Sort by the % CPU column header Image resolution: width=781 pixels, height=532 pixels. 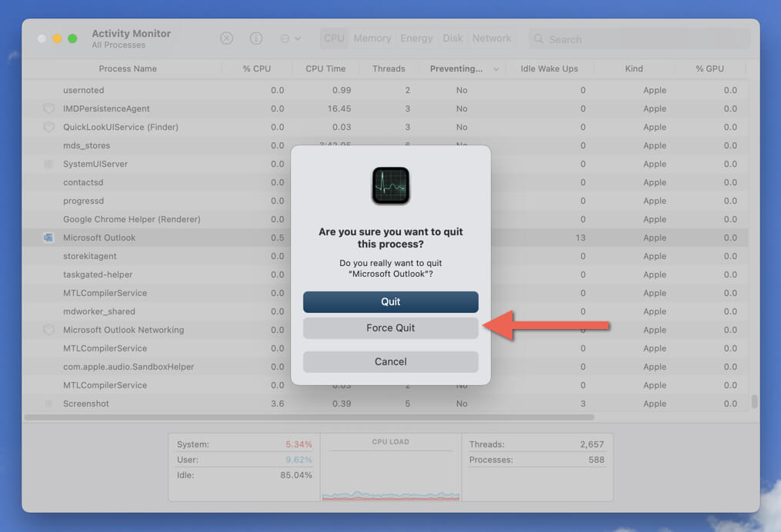(256, 68)
